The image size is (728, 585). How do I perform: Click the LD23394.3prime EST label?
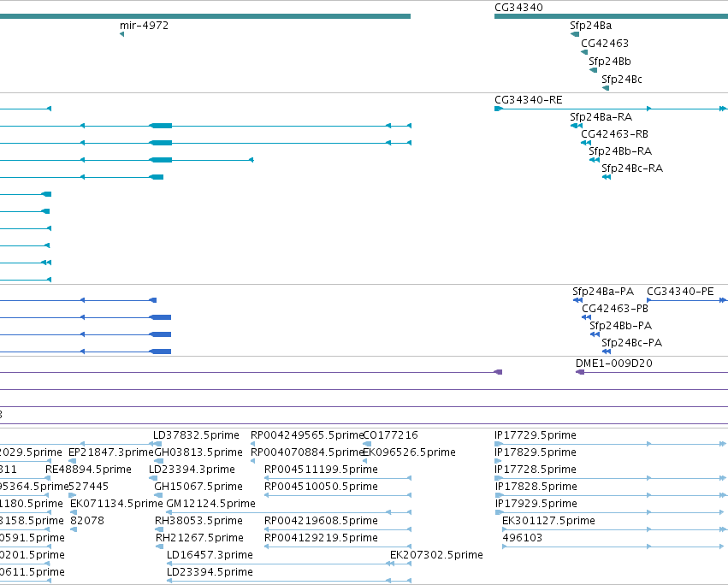(192, 470)
